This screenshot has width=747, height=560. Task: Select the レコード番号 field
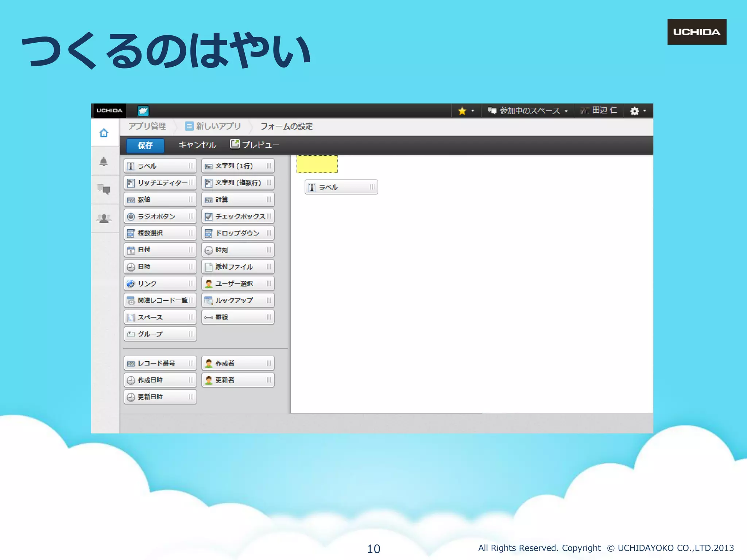click(160, 363)
